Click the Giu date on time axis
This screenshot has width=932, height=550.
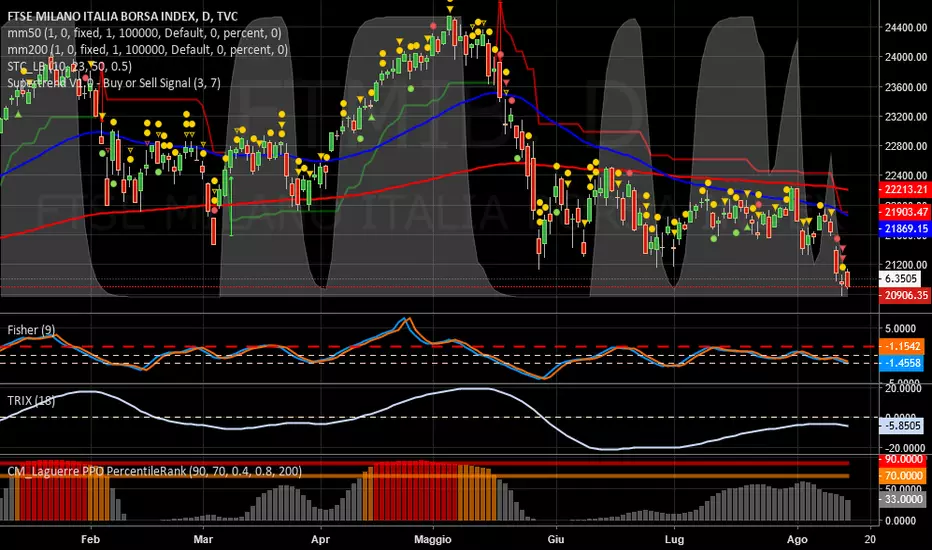click(x=556, y=539)
